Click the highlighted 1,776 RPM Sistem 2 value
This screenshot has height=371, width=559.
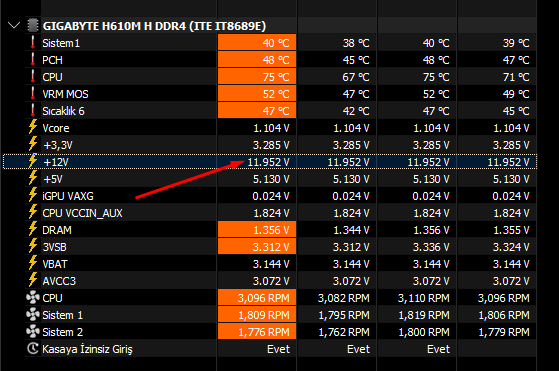tap(257, 332)
